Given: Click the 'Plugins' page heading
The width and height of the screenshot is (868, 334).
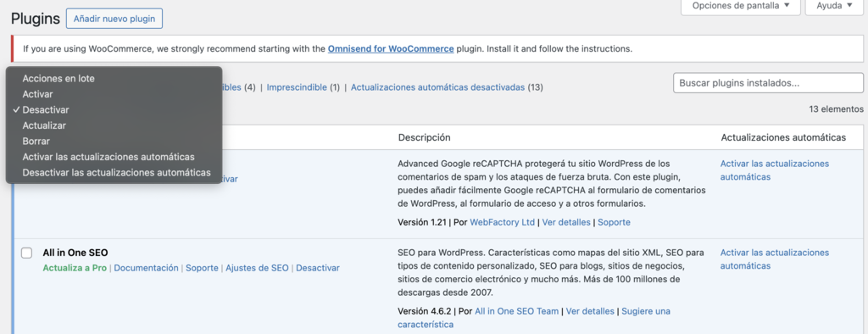Looking at the screenshot, I should (36, 19).
